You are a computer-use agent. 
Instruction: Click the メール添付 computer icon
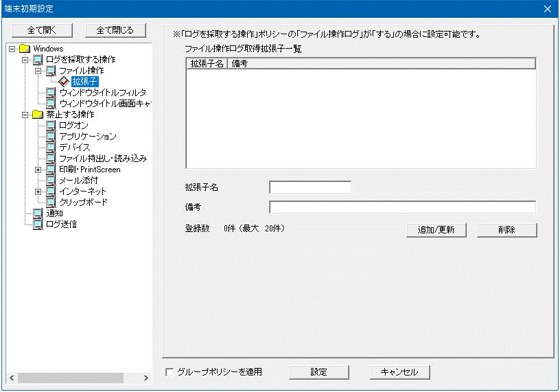(x=51, y=180)
